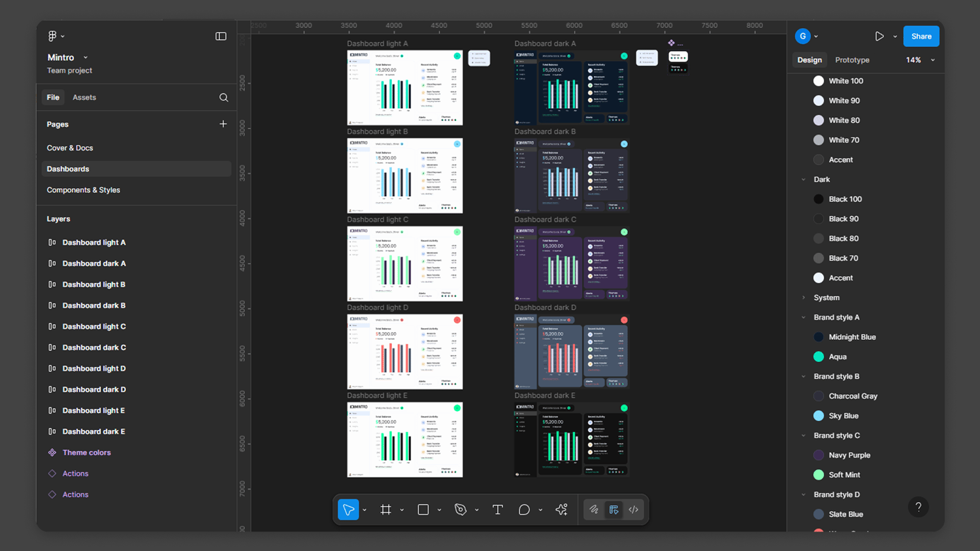Click the component set icon on canvas
This screenshot has height=551, width=980.
pyautogui.click(x=671, y=43)
